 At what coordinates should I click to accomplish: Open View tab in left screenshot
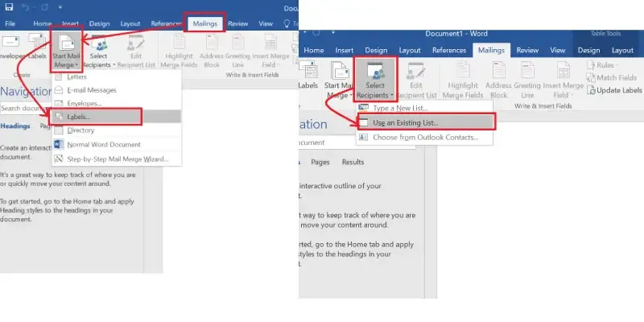coord(266,23)
